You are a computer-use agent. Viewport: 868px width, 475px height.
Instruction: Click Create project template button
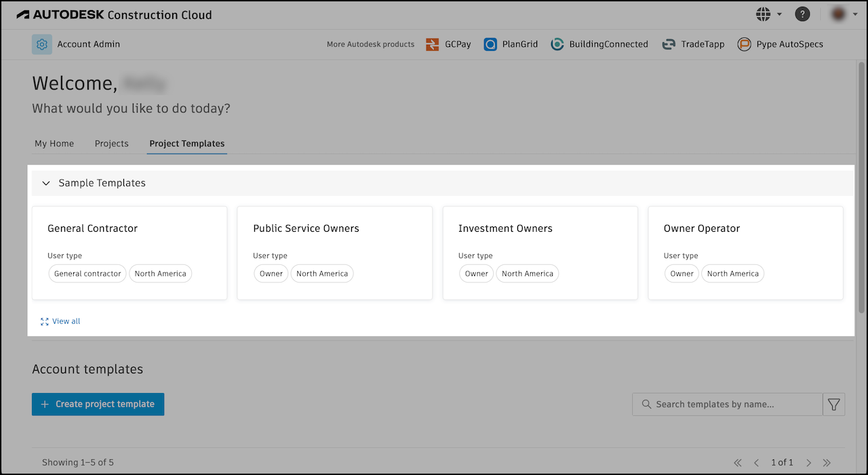coord(98,405)
